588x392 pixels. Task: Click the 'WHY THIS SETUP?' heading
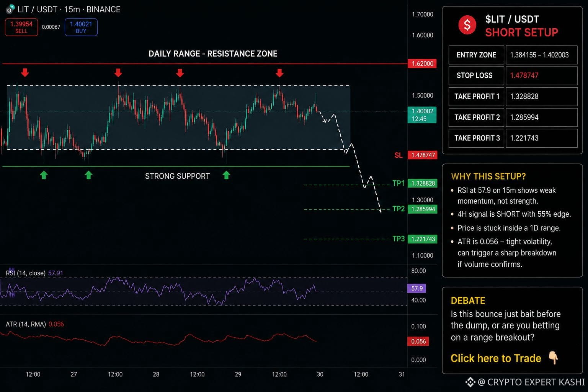[488, 176]
